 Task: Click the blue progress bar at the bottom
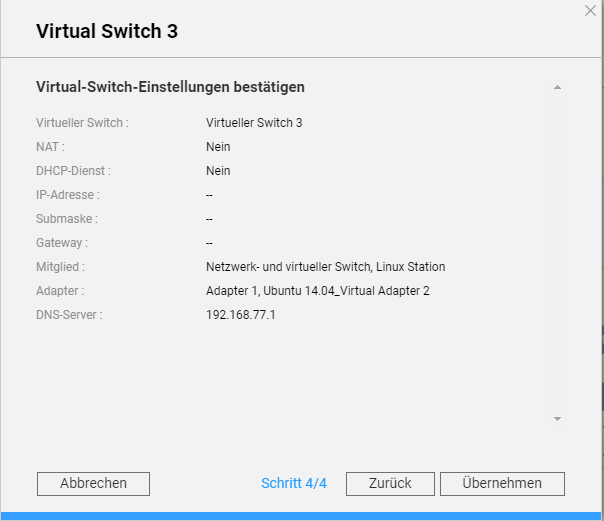coord(302,516)
